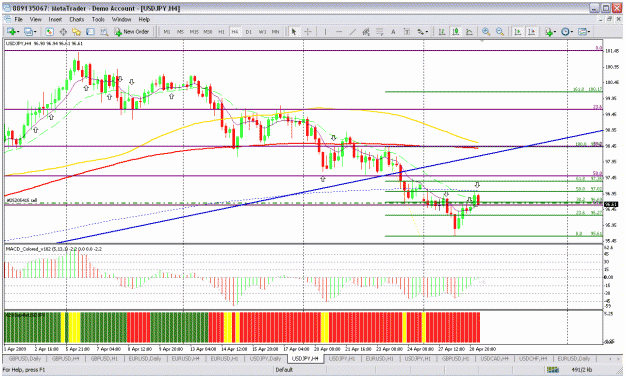Click the New Order button
This screenshot has height=376, width=625.
pos(132,31)
